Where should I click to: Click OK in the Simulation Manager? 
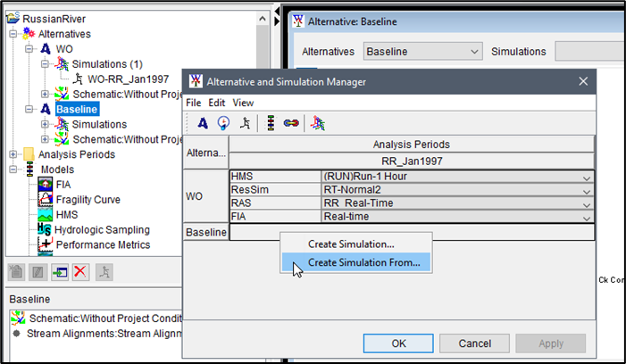pyautogui.click(x=398, y=343)
